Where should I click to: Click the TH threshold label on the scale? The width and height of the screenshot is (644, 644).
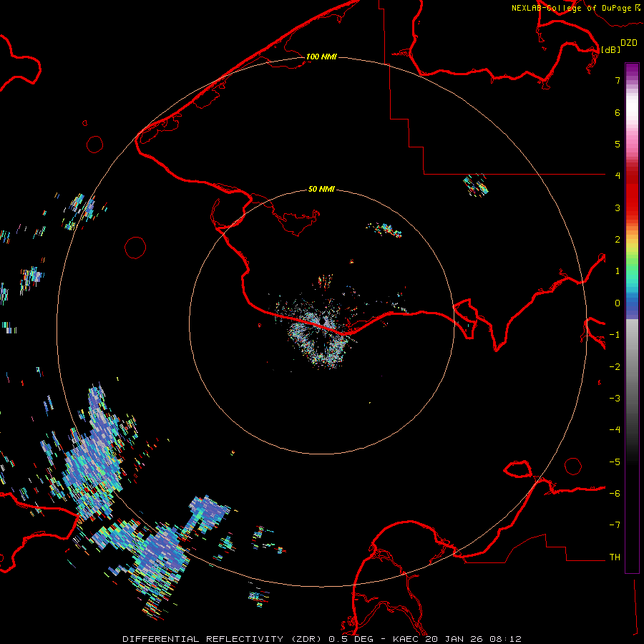tap(615, 557)
